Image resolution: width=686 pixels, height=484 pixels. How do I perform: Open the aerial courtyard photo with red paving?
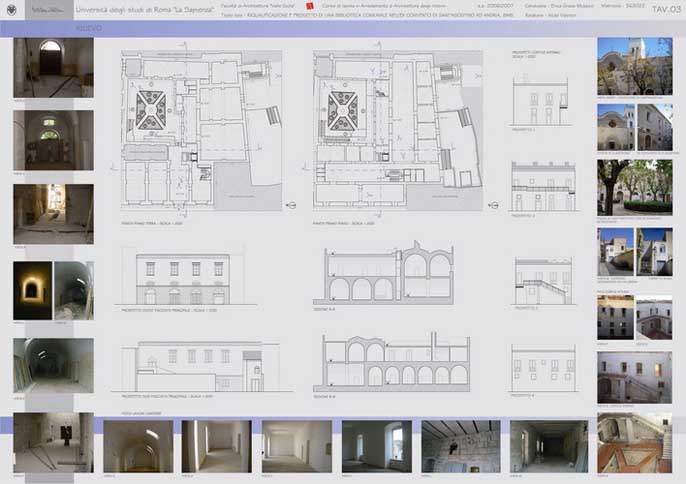(634, 442)
